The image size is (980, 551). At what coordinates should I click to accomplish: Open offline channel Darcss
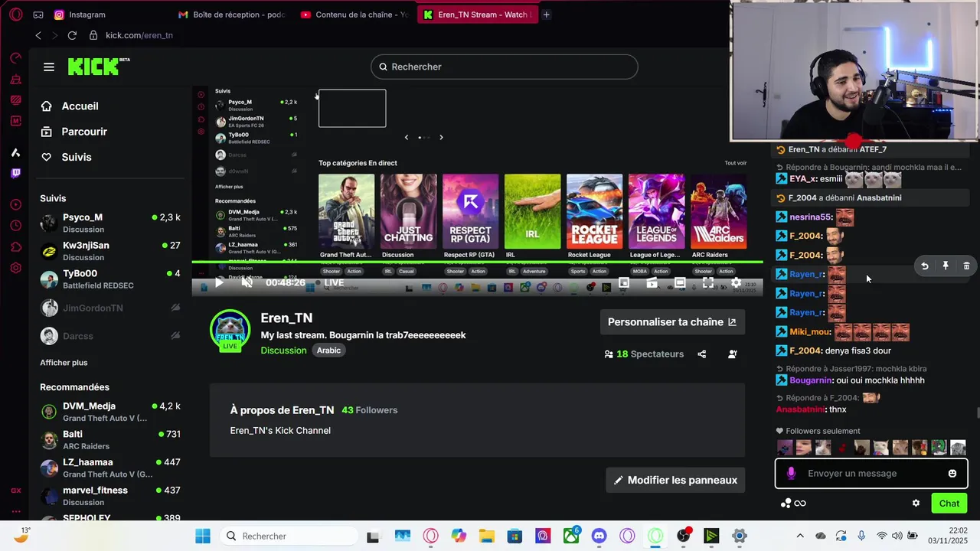(x=110, y=336)
